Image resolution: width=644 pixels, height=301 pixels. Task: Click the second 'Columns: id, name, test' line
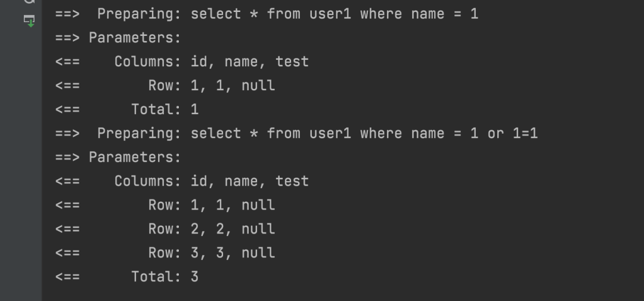182,182
